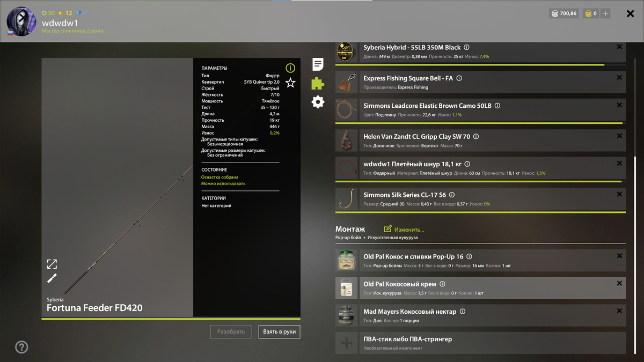Click Изменить to edit the rig
The height and width of the screenshot is (362, 644).
[409, 230]
